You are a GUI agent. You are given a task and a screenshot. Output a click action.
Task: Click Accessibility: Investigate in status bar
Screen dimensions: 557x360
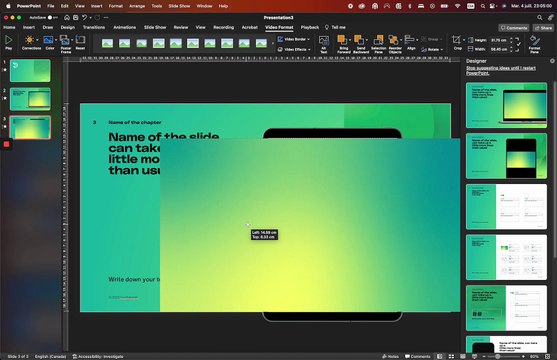98,356
